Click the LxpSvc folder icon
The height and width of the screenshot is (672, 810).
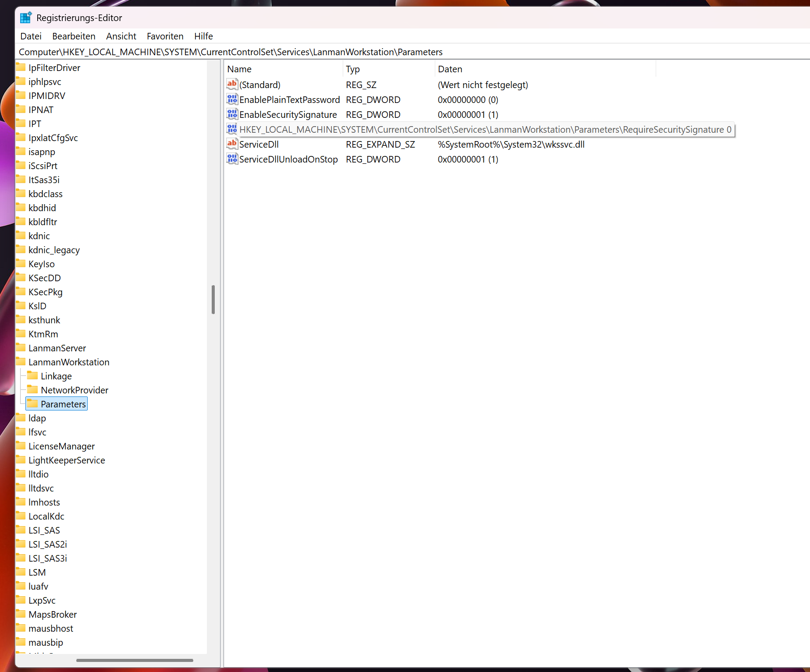point(21,600)
